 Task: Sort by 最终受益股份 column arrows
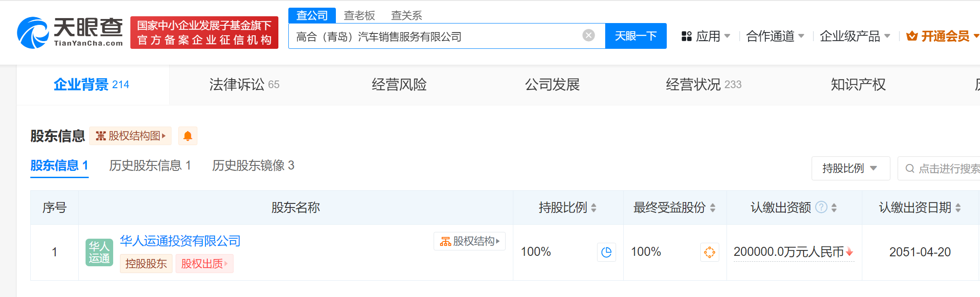point(712,207)
